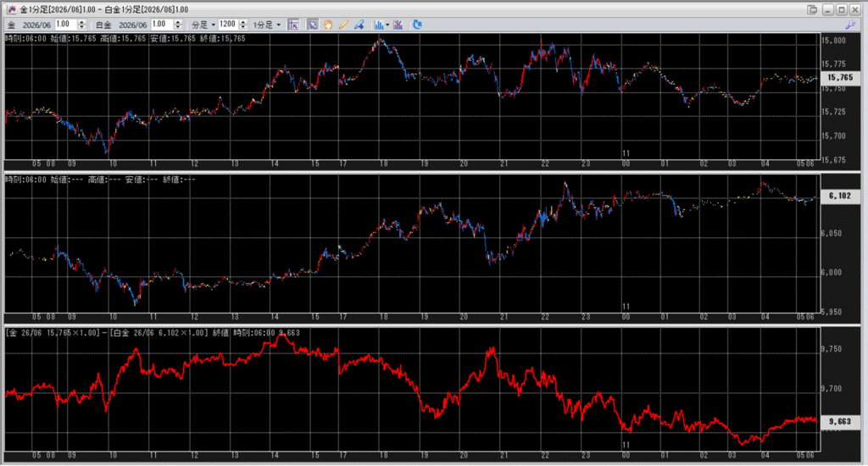Select the pencil drawing tool

tap(344, 25)
